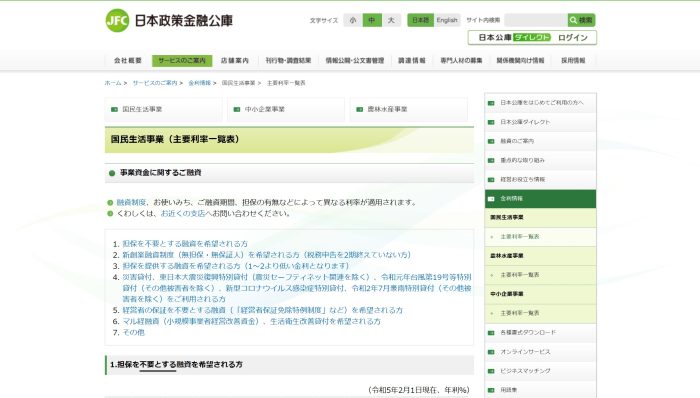The height and width of the screenshot is (398, 700).
Task: Click the icon beside 用語集 in sidebar
Action: coord(491,390)
